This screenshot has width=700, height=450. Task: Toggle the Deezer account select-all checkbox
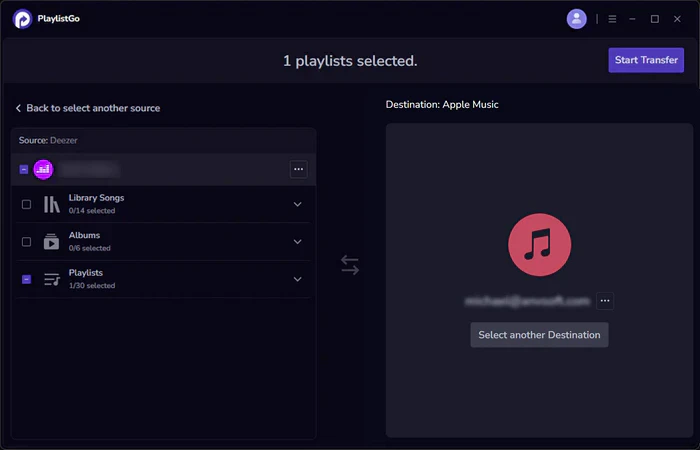point(24,169)
